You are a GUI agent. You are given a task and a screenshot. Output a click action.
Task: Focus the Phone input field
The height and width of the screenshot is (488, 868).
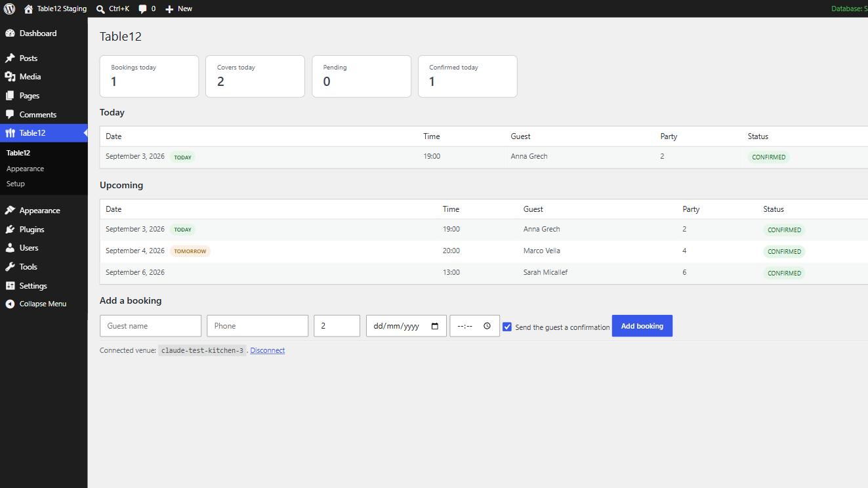(x=257, y=326)
